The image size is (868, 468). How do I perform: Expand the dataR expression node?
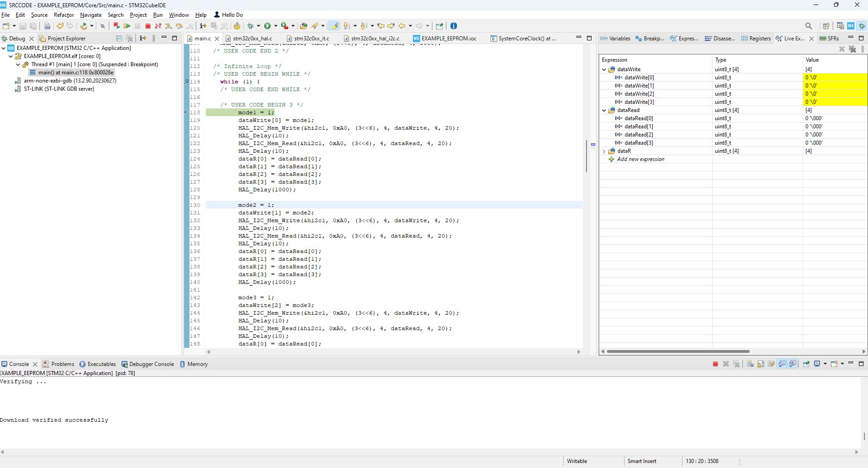(x=604, y=151)
